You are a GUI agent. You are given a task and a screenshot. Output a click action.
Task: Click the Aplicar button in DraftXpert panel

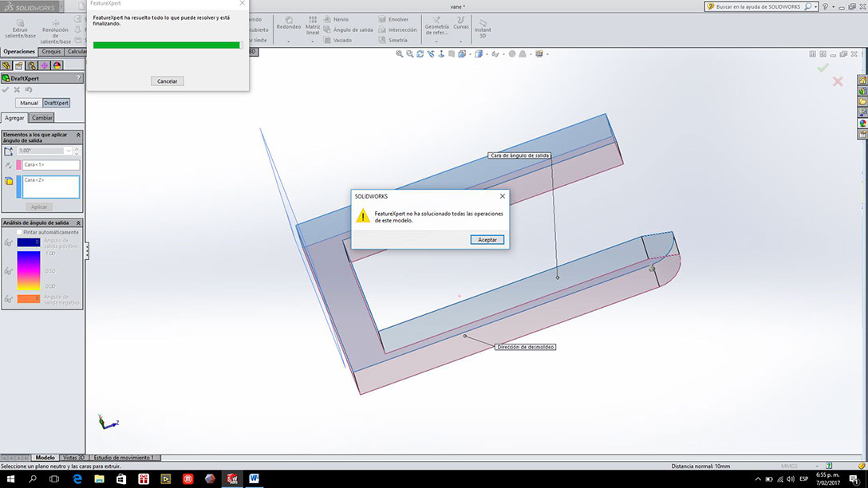tap(39, 207)
